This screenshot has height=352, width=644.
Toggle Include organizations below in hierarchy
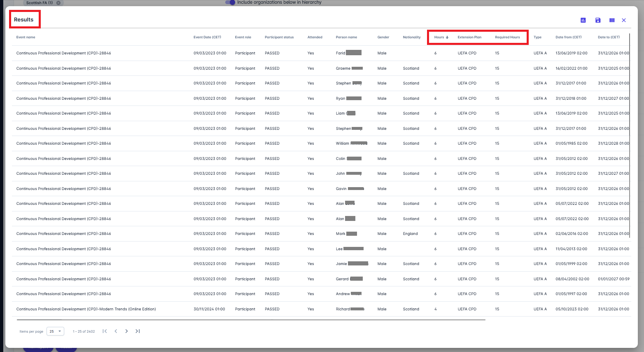point(230,2)
